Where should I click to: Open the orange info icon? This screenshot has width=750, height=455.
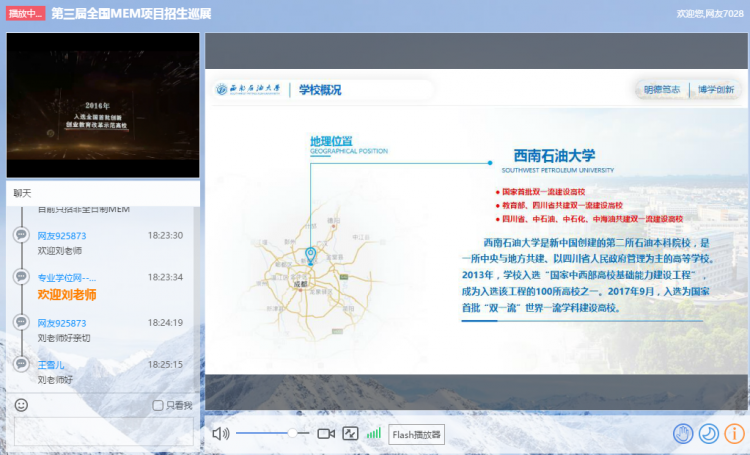[x=735, y=434]
